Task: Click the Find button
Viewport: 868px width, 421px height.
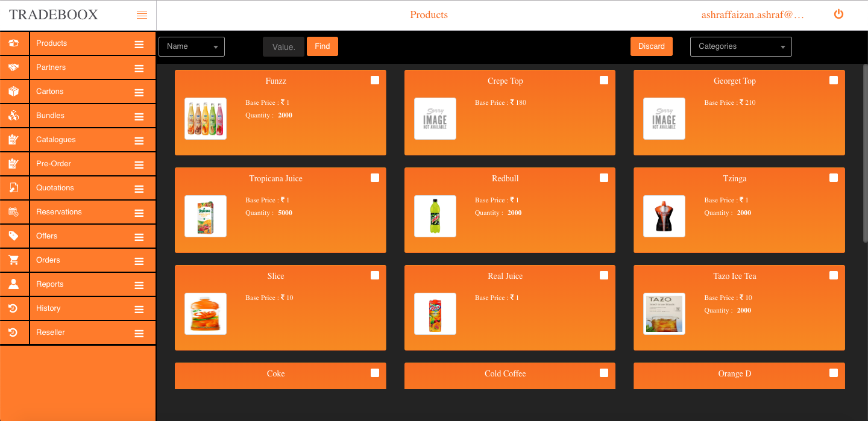Action: coord(322,46)
